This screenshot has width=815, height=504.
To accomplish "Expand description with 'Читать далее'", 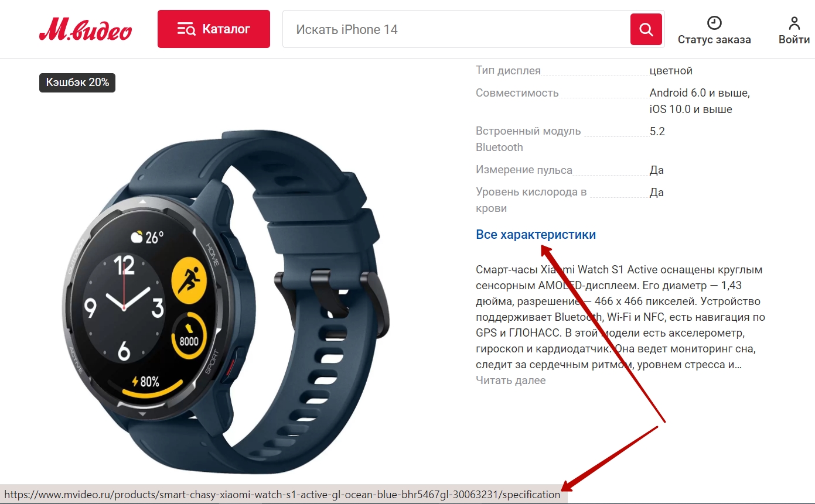I will 510,380.
